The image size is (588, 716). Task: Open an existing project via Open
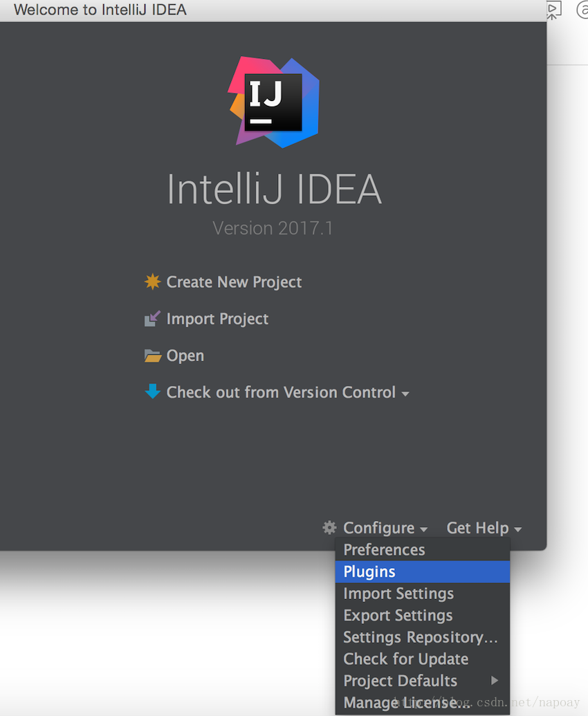click(185, 356)
